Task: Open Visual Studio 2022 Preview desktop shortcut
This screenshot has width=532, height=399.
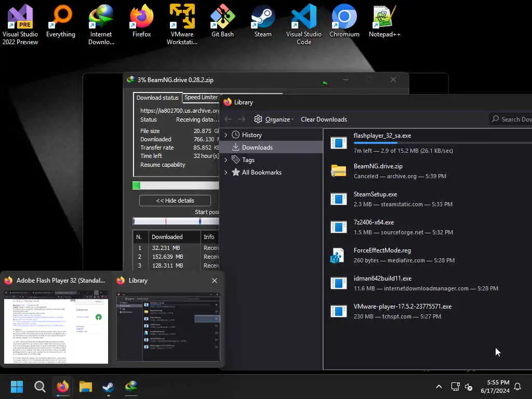Action: pos(20,24)
